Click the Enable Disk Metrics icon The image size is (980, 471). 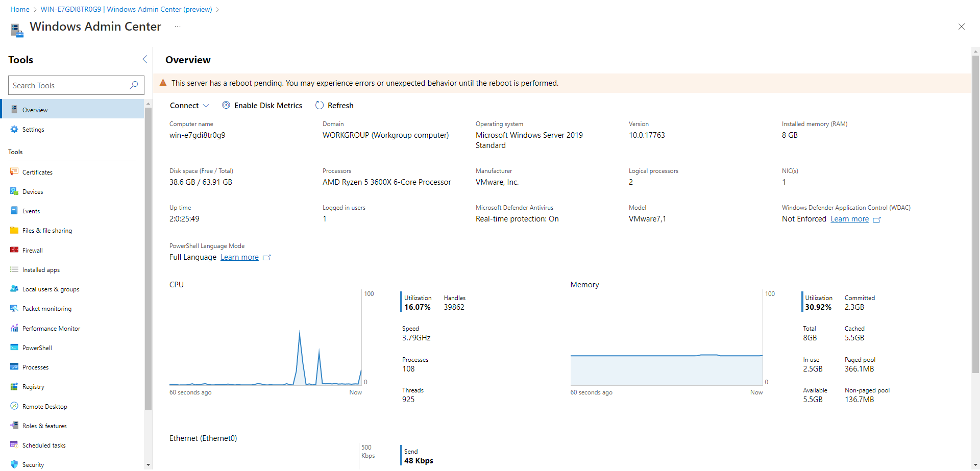(226, 105)
